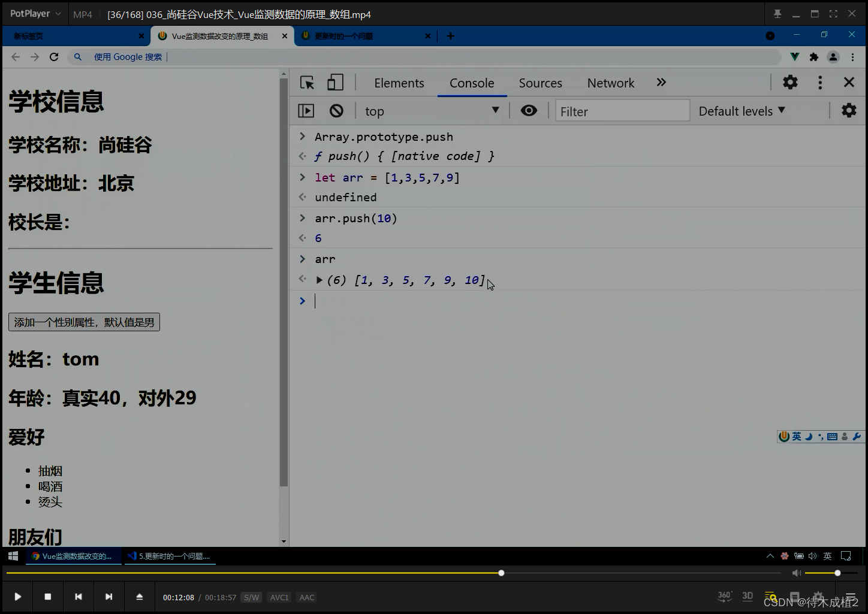
Task: Open the 'top' JavaScript context dropdown
Action: tap(432, 111)
